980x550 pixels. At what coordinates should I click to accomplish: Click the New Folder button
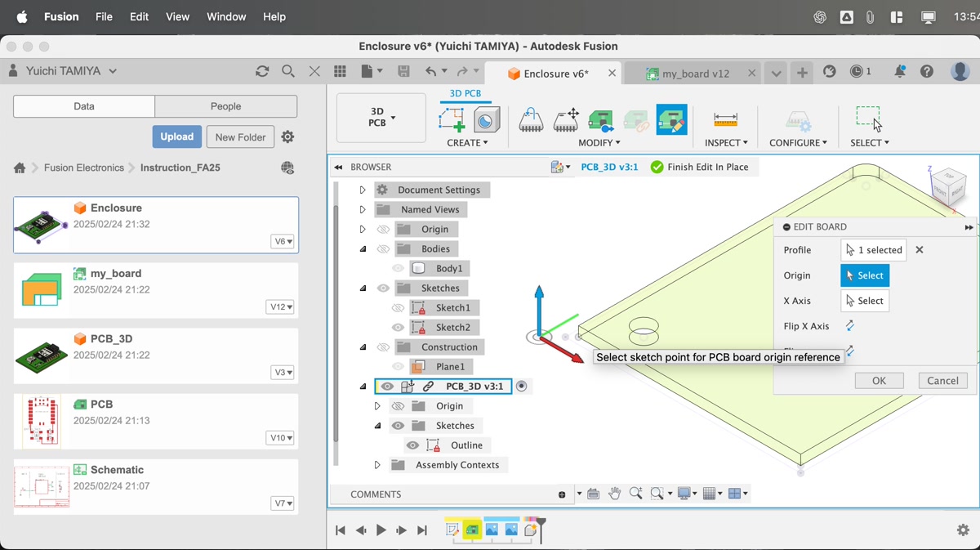pyautogui.click(x=240, y=136)
